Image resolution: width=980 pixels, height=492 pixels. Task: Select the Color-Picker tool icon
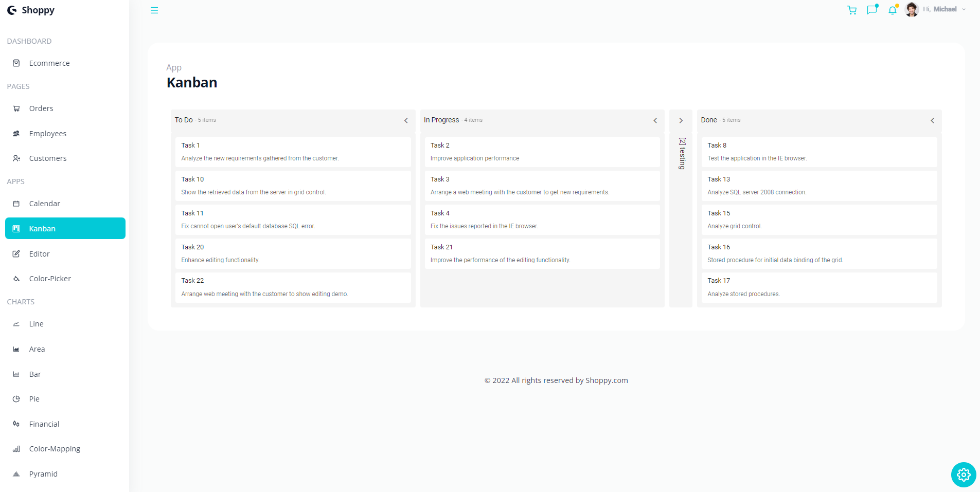[x=17, y=278]
